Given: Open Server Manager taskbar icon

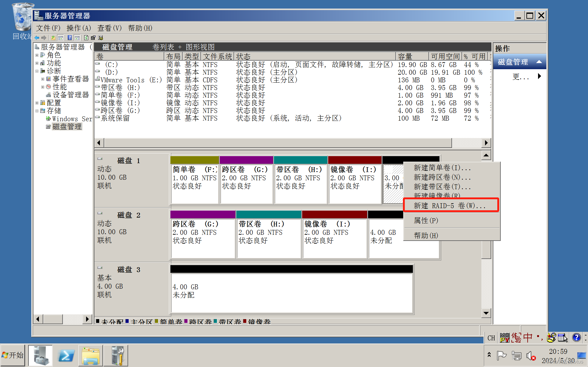Looking at the screenshot, I should click(41, 355).
